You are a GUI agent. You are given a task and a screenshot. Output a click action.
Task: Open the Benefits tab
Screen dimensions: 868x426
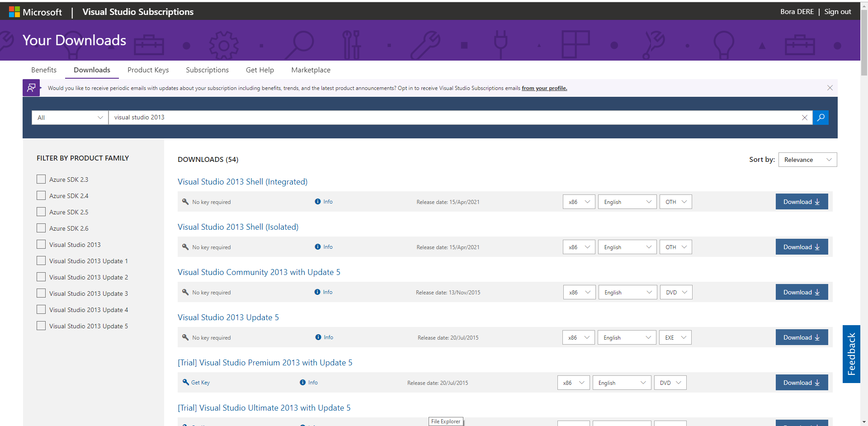(x=44, y=70)
